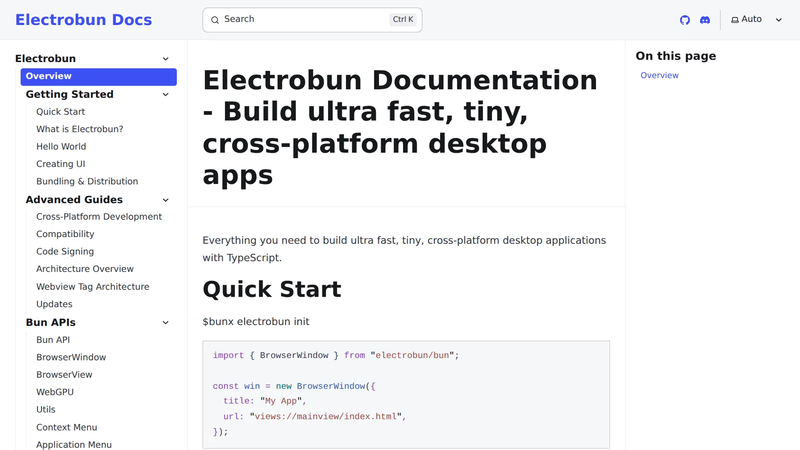Open the Architecture Overview page
Screen dimensions: 800x450
85,268
